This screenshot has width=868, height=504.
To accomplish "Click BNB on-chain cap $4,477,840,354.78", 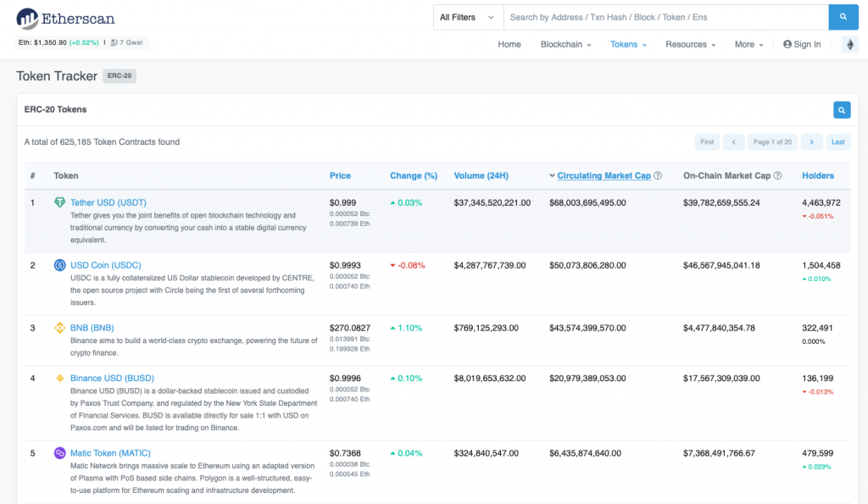I will point(719,328).
